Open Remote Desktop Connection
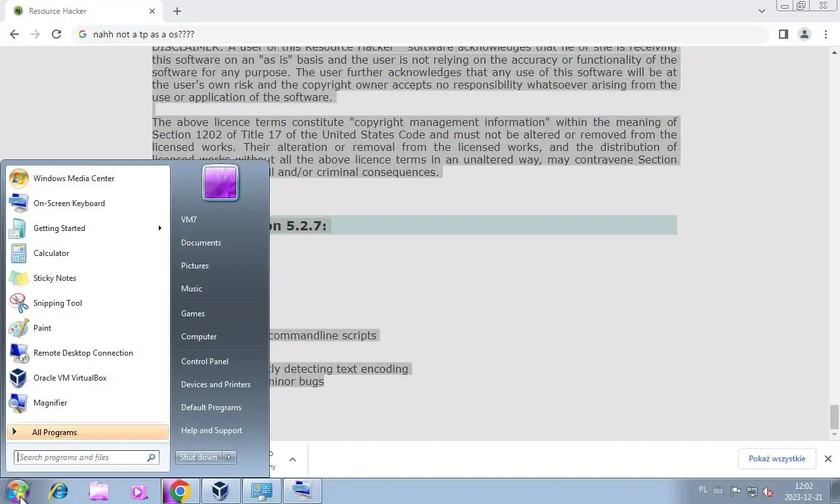This screenshot has width=840, height=504. [x=88, y=353]
